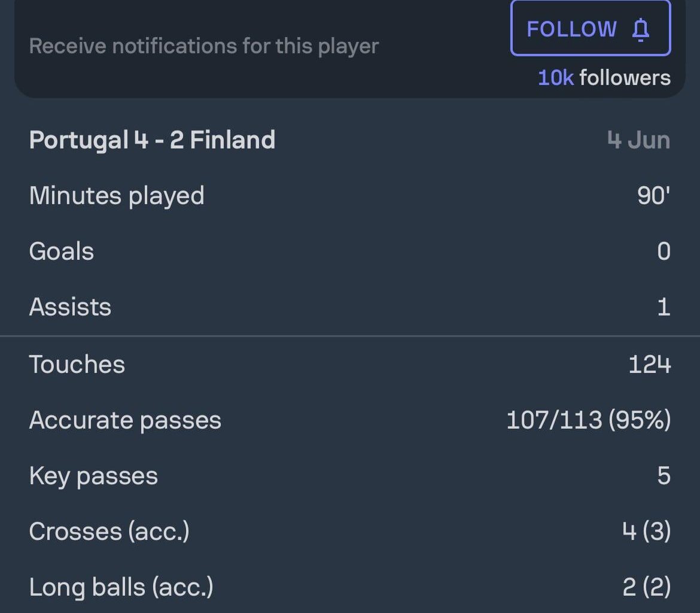Click the Receive notifications label
Image resolution: width=700 pixels, height=613 pixels.
click(204, 46)
